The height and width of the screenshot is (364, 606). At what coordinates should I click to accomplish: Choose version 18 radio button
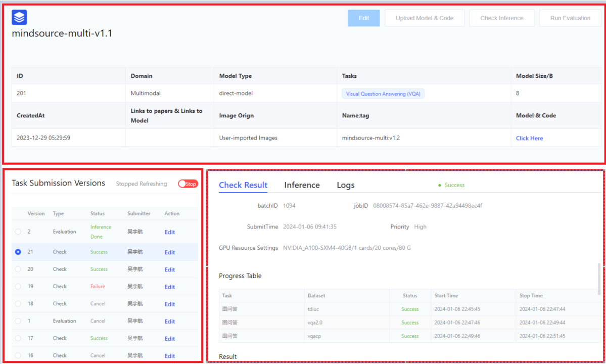click(18, 304)
